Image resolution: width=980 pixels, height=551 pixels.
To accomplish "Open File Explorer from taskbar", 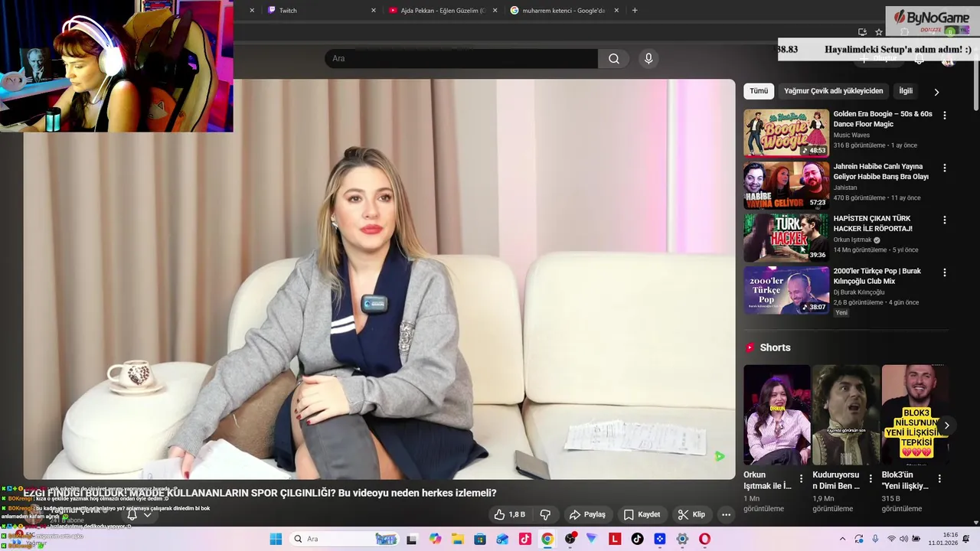I will [x=458, y=539].
